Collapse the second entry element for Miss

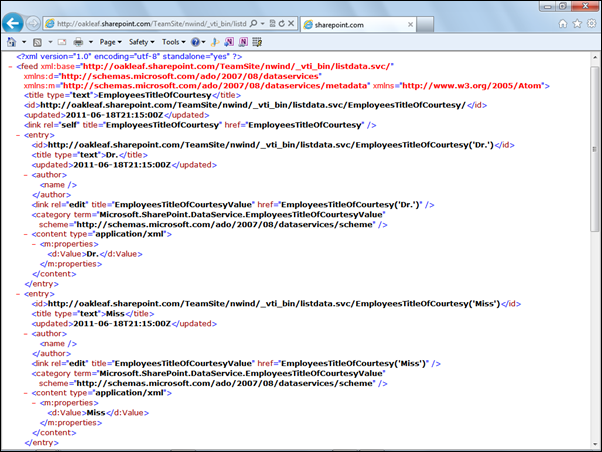click(x=18, y=294)
